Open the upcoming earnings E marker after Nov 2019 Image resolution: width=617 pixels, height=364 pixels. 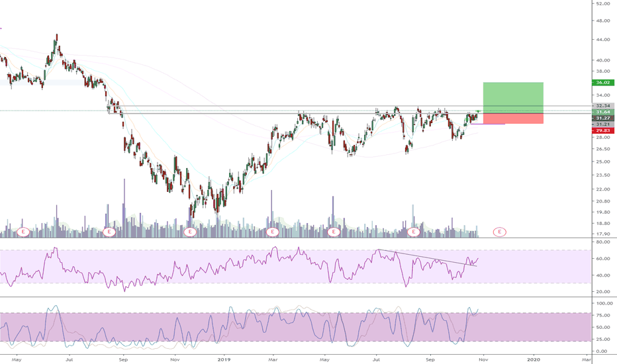(x=500, y=232)
